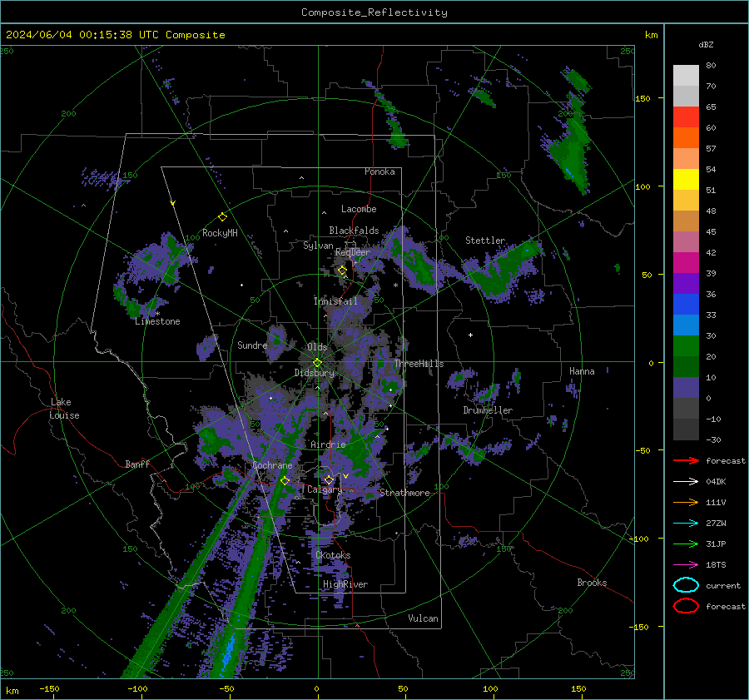Click the Strathmore label
749x700 pixels.
pyautogui.click(x=404, y=493)
